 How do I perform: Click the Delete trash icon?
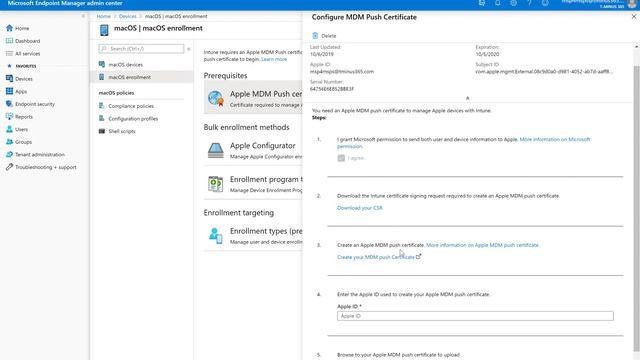(x=315, y=36)
